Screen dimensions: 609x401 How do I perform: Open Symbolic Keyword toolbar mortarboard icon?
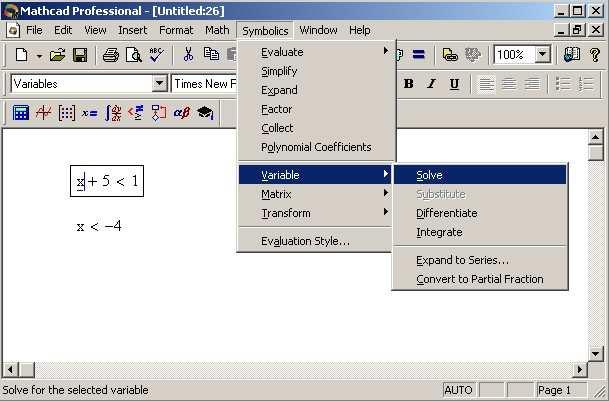click(x=205, y=113)
